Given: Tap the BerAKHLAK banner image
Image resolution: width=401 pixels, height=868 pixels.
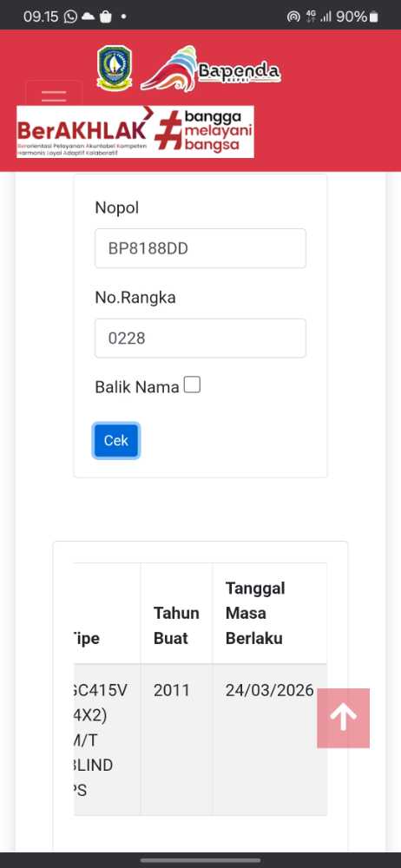Looking at the screenshot, I should [135, 132].
